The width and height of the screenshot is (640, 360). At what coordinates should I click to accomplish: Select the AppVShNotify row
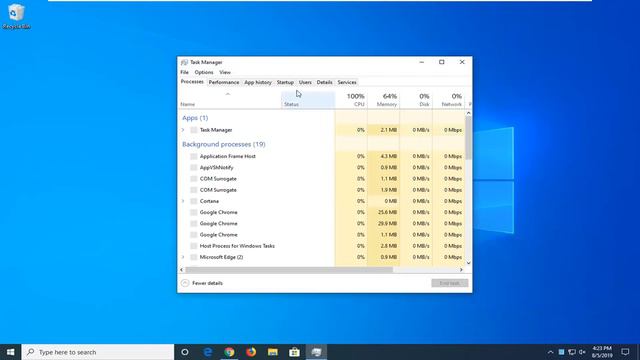tap(322, 167)
